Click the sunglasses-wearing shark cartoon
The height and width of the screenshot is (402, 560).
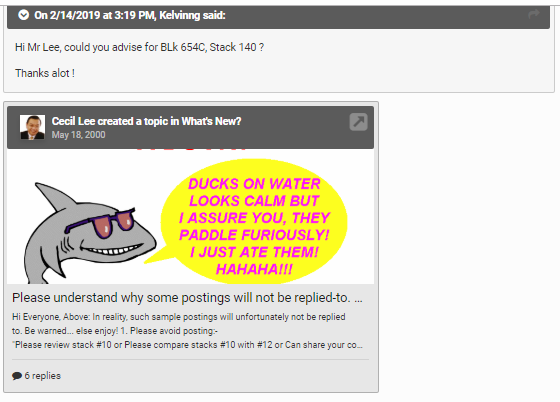[x=89, y=232]
